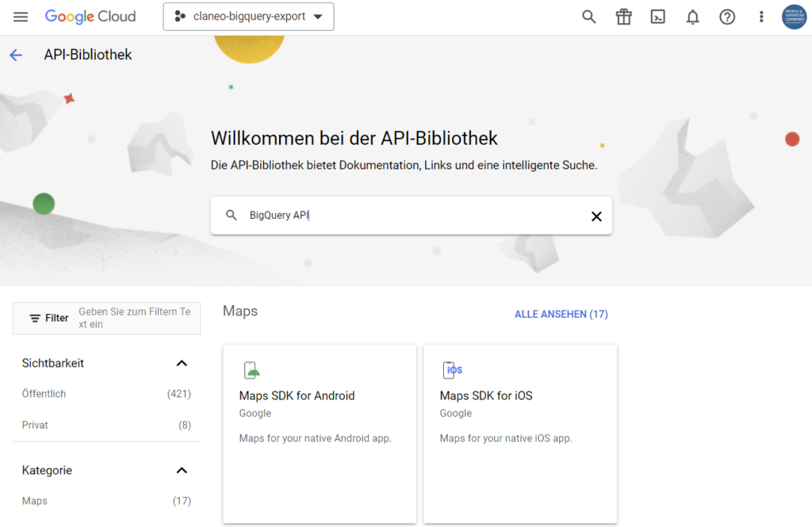Open the hamburger navigation menu
812x527 pixels.
(21, 17)
